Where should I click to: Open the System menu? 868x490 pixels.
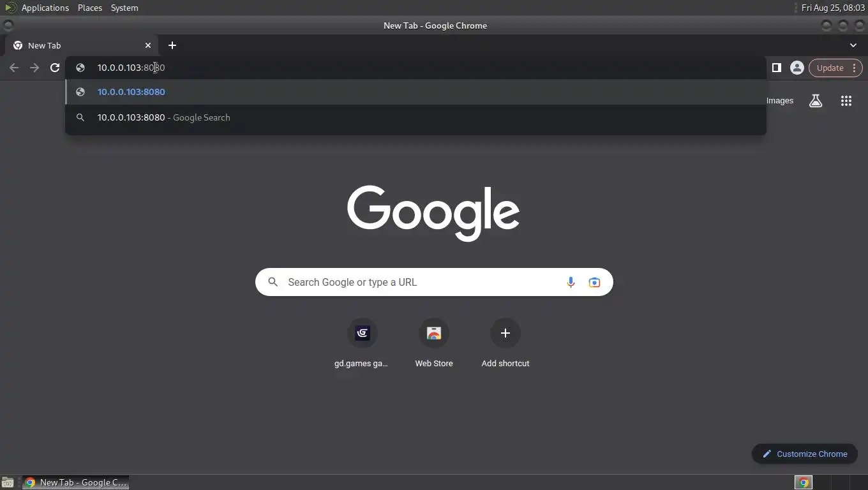click(124, 8)
